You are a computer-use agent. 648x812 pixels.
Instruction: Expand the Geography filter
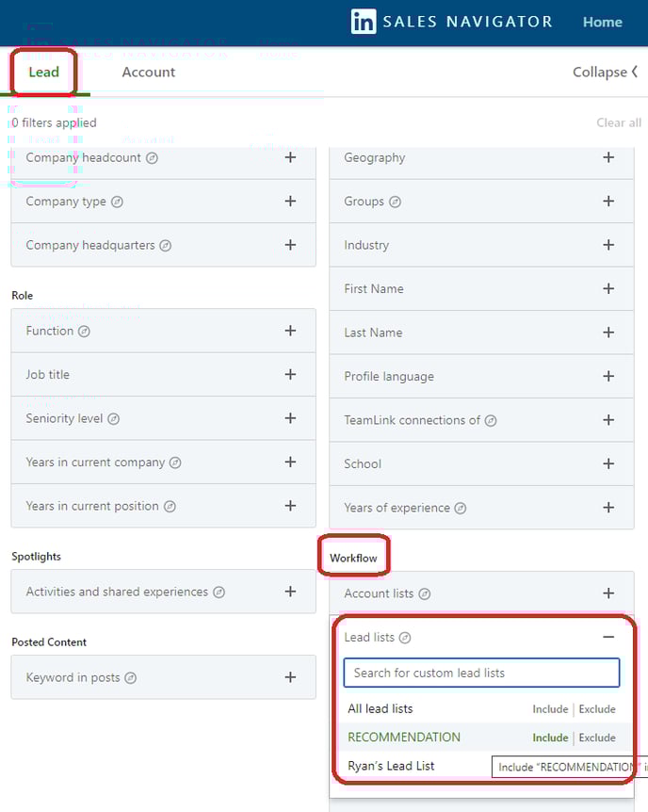[x=608, y=157]
